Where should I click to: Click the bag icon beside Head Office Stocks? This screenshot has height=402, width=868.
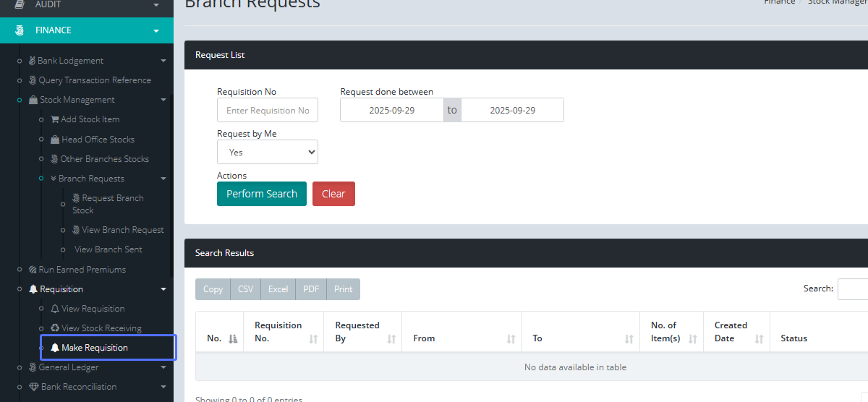pos(55,140)
